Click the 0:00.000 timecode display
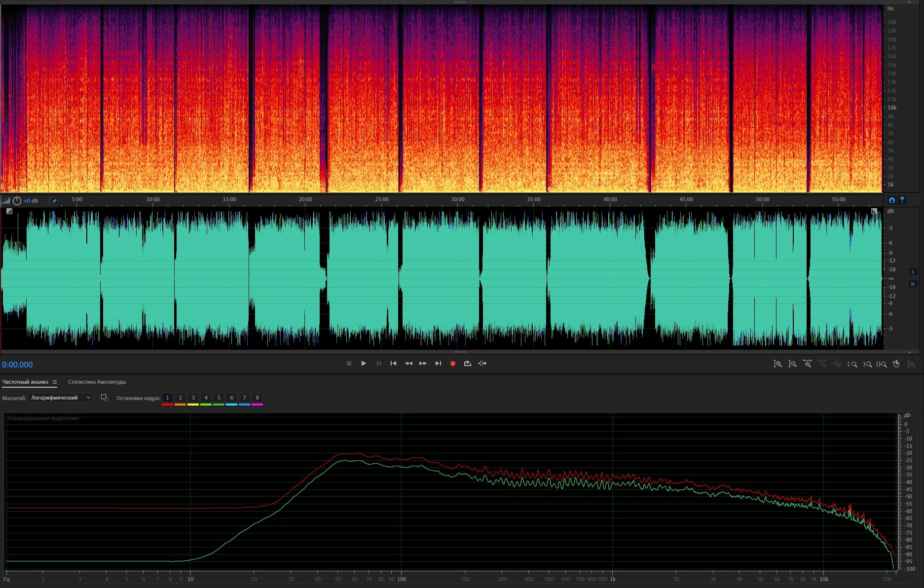Image resolution: width=924 pixels, height=588 pixels. pos(17,365)
